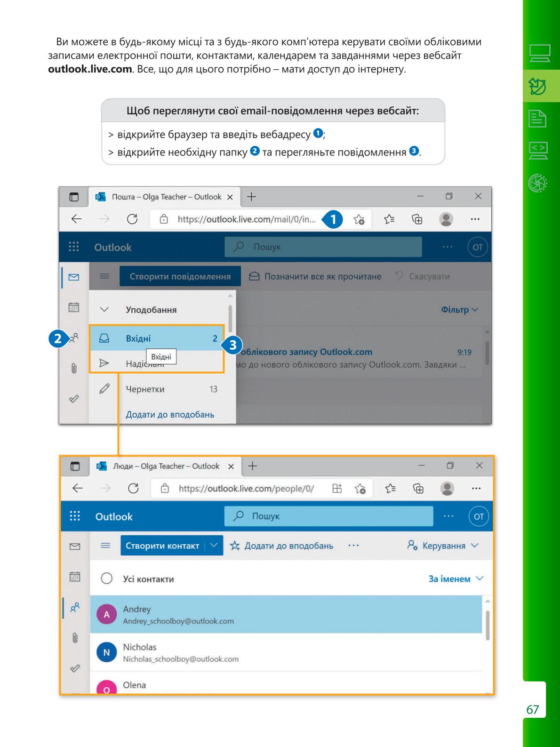Click Додати до вподобань in Люди toolbar

[281, 546]
